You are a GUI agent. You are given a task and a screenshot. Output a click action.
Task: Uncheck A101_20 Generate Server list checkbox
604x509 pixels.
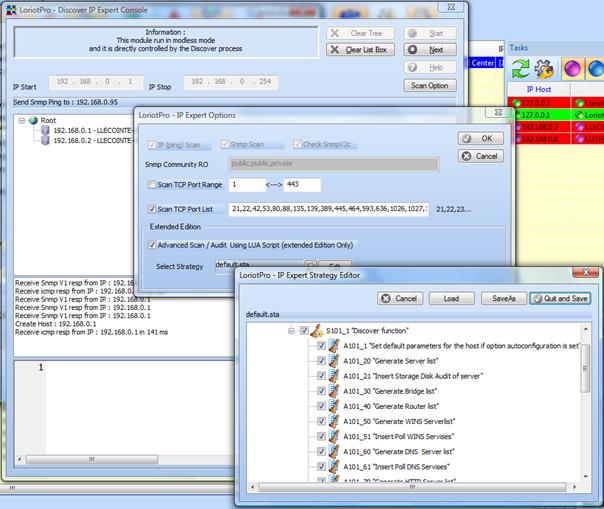click(x=321, y=361)
